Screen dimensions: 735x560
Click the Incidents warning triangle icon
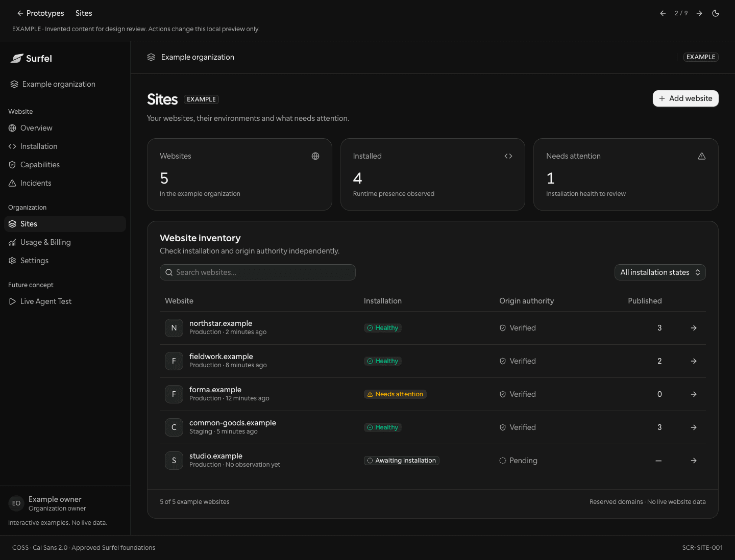tap(12, 183)
